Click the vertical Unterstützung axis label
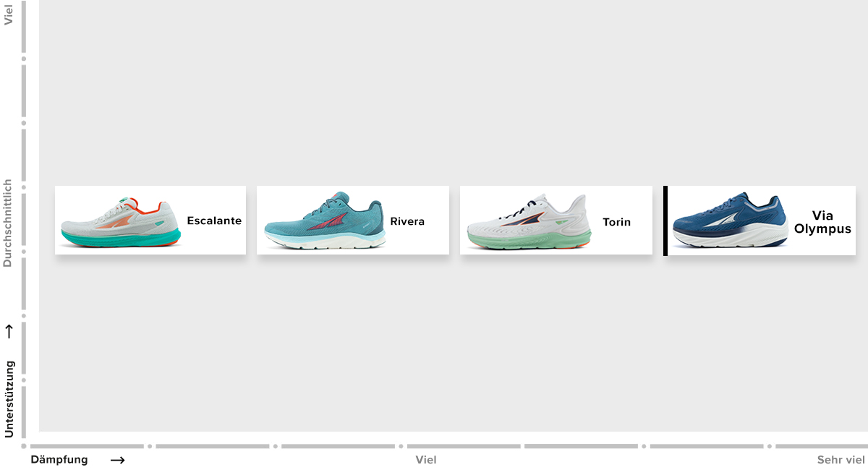Screen dimensions: 868x470 coord(9,398)
